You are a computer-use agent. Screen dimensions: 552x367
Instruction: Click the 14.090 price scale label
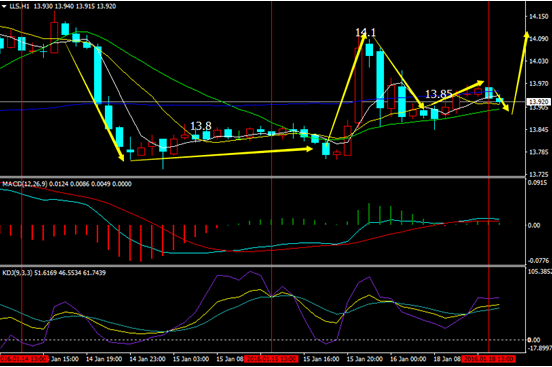click(539, 39)
